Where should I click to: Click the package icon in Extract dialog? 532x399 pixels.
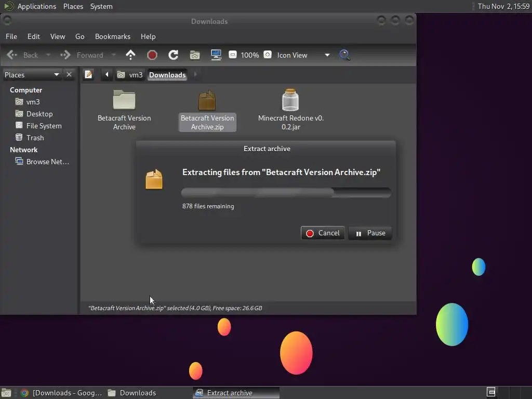click(x=154, y=179)
